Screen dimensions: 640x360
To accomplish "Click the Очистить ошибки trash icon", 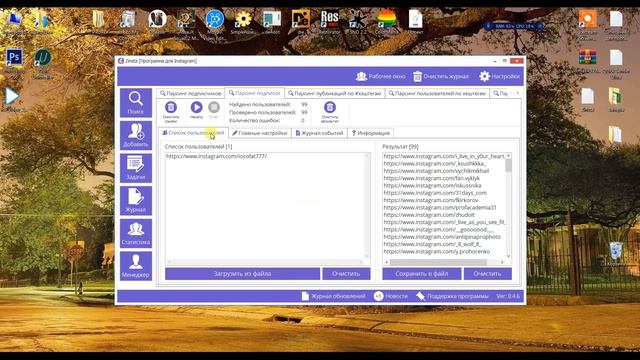I will [x=171, y=108].
